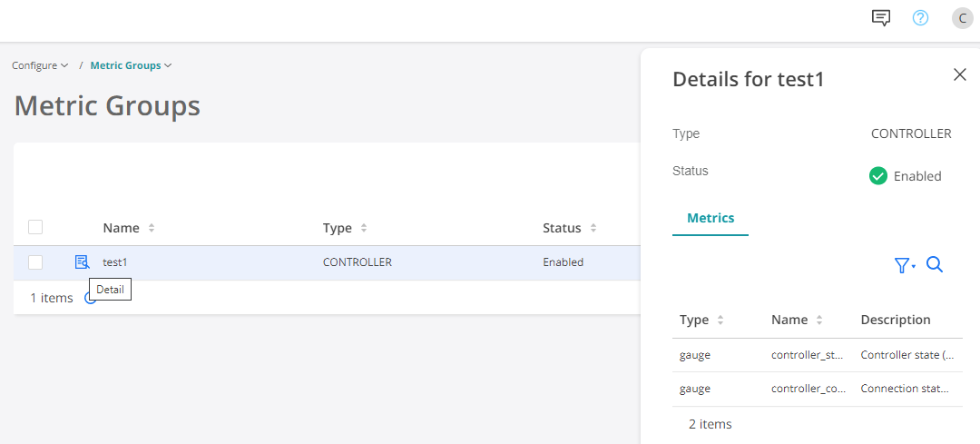Open the feedback chat icon

[x=880, y=18]
